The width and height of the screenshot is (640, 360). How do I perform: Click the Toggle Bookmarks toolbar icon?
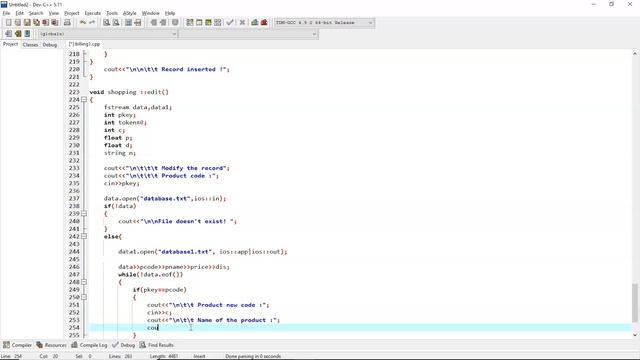[x=18, y=34]
